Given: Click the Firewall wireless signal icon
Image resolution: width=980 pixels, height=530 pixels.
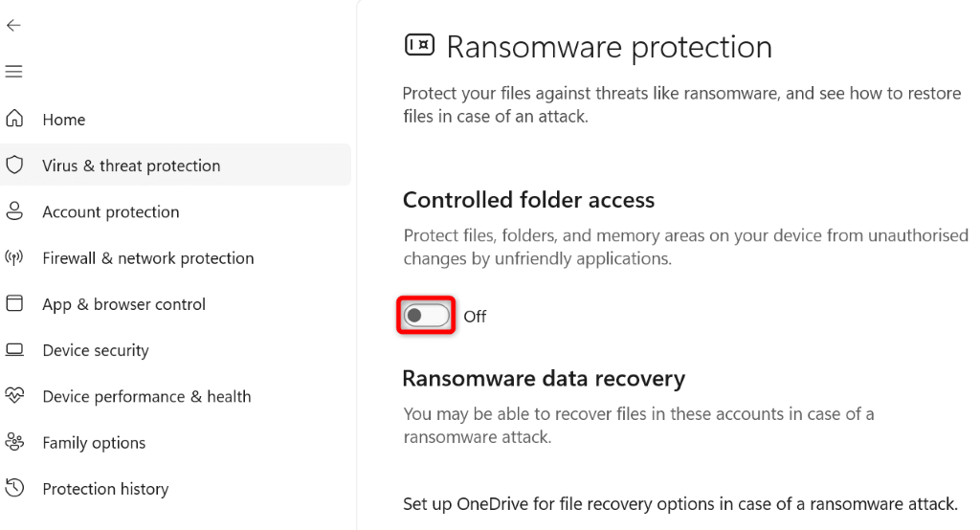Looking at the screenshot, I should pos(14,257).
